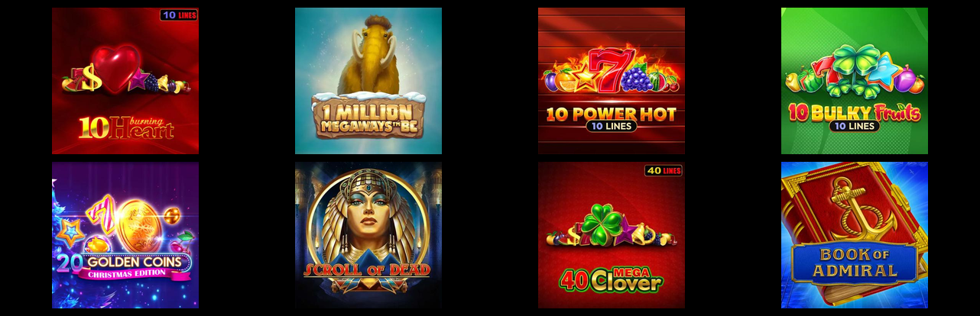Click the 40 LINES corner badge

click(664, 170)
